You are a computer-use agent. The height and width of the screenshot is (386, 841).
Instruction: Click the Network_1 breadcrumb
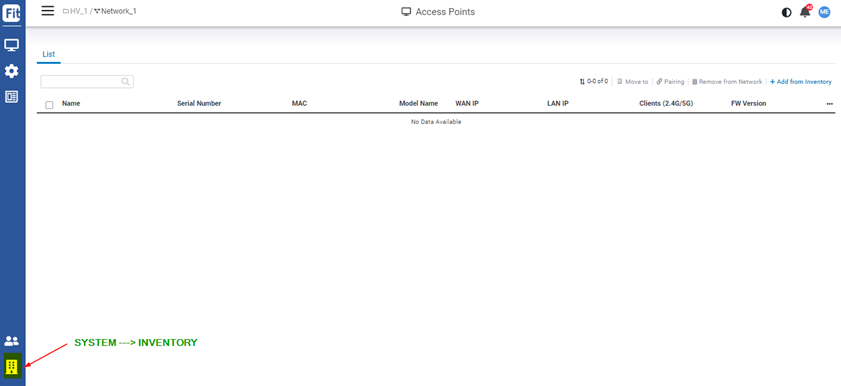(115, 11)
